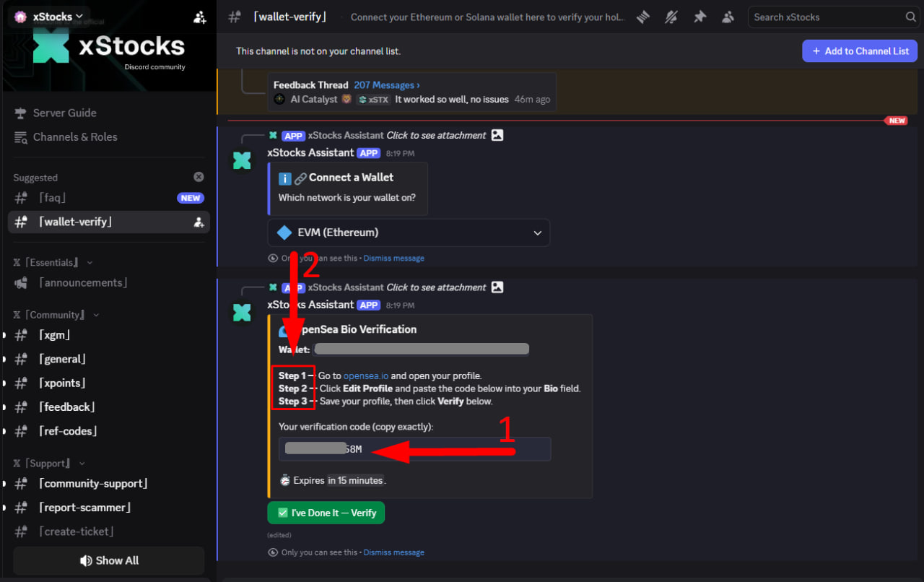Image resolution: width=924 pixels, height=582 pixels.
Task: Open attachment icon on first reply line
Action: 497,135
